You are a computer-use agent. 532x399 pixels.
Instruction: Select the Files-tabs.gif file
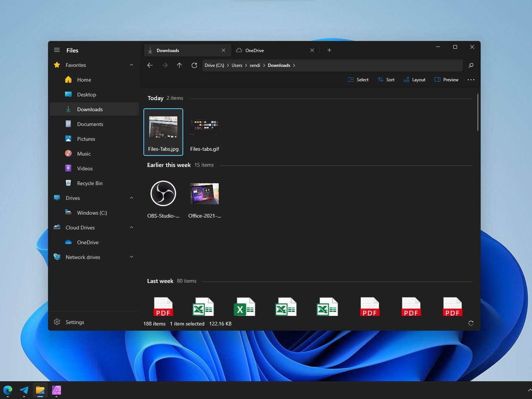(205, 132)
